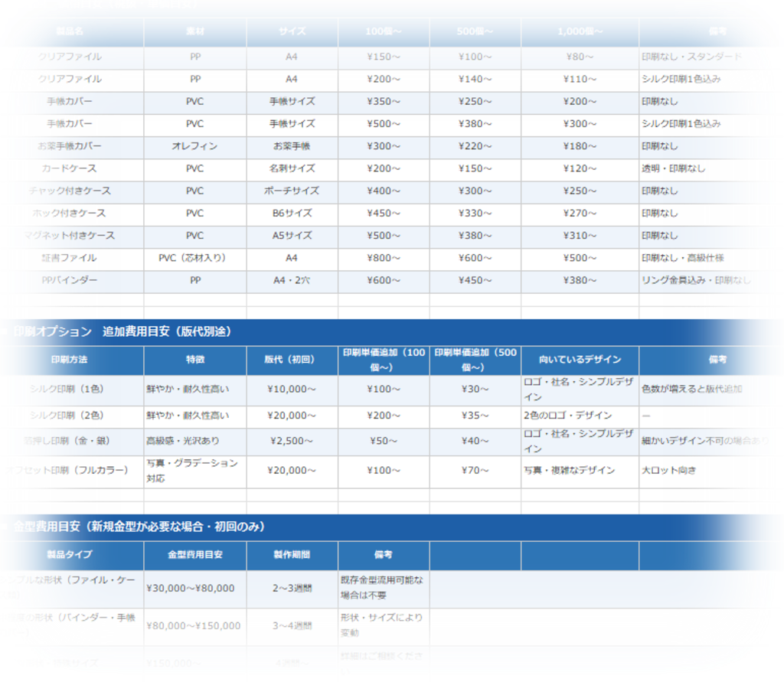Click the 2色のロゴ・デザイン cell

click(580, 416)
